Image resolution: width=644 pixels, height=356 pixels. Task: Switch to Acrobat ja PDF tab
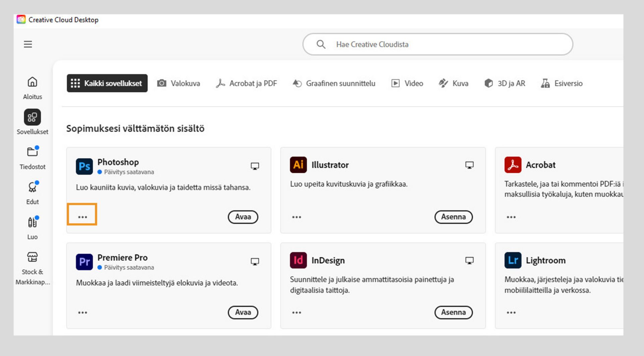(247, 83)
